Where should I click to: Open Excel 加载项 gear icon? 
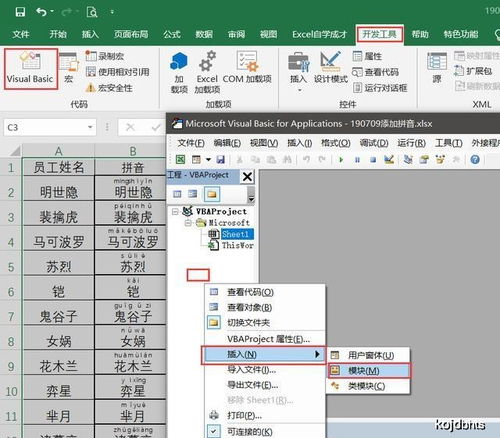[x=207, y=72]
